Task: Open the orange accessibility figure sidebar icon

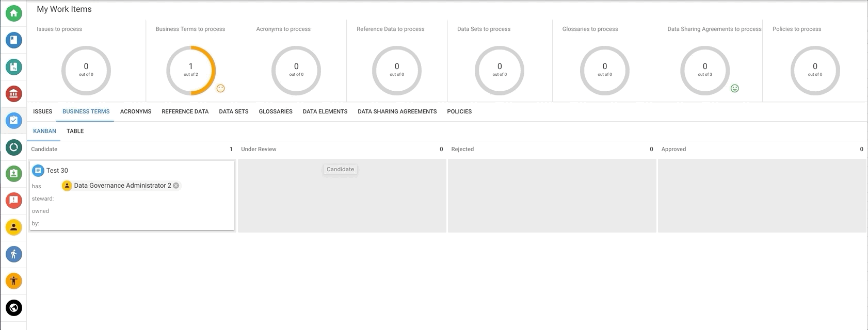Action: (x=14, y=281)
